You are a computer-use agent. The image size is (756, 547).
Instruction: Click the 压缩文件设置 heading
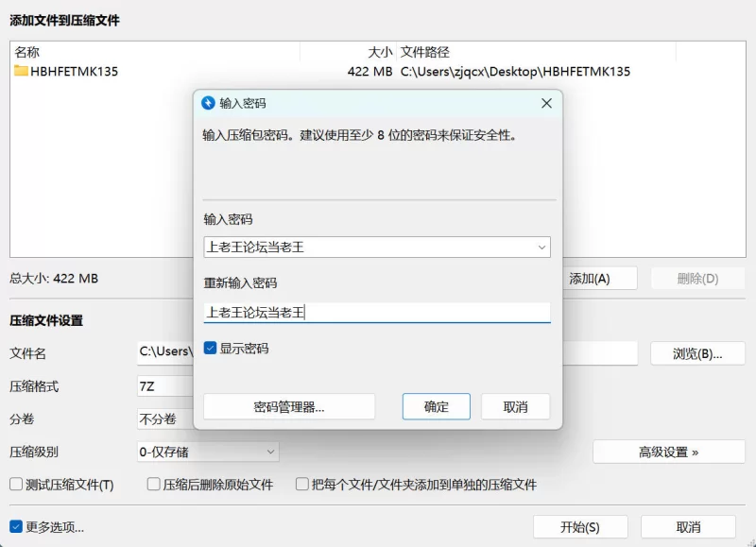46,320
